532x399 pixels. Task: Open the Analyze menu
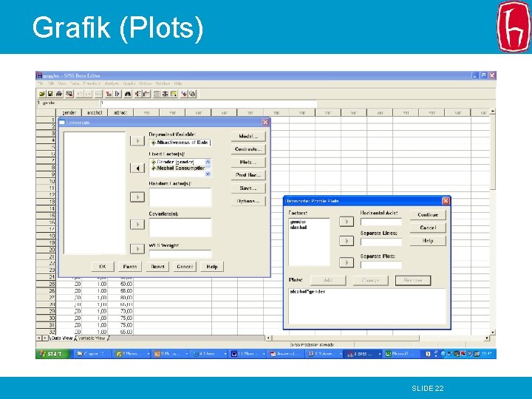[112, 83]
